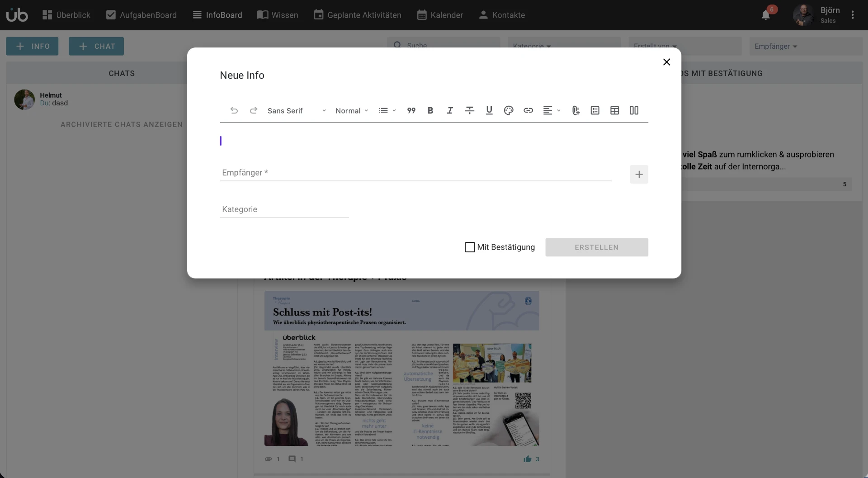Open the Normal text size dropdown

pyautogui.click(x=352, y=111)
